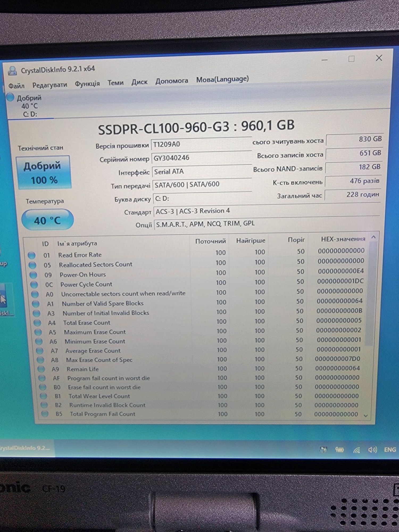Open the Теми menu
Image resolution: width=399 pixels, height=532 pixels.
[115, 83]
